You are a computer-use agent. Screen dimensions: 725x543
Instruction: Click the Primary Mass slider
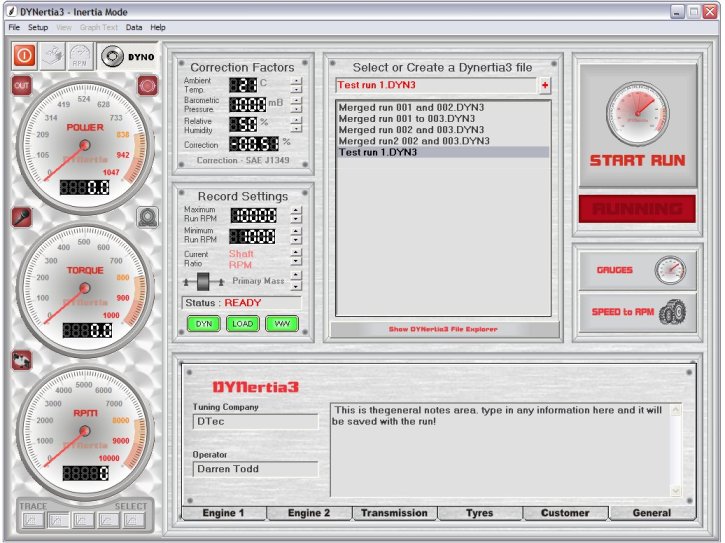pyautogui.click(x=204, y=282)
